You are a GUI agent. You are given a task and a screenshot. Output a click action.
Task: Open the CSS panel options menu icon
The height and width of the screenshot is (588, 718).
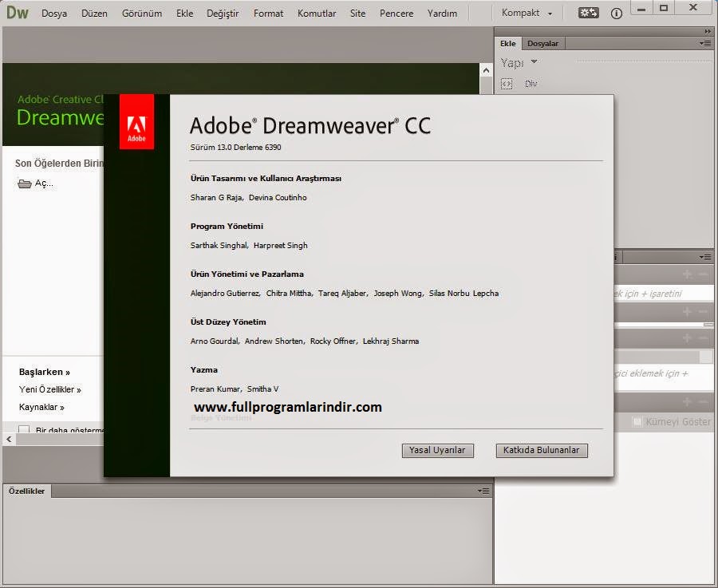click(705, 257)
